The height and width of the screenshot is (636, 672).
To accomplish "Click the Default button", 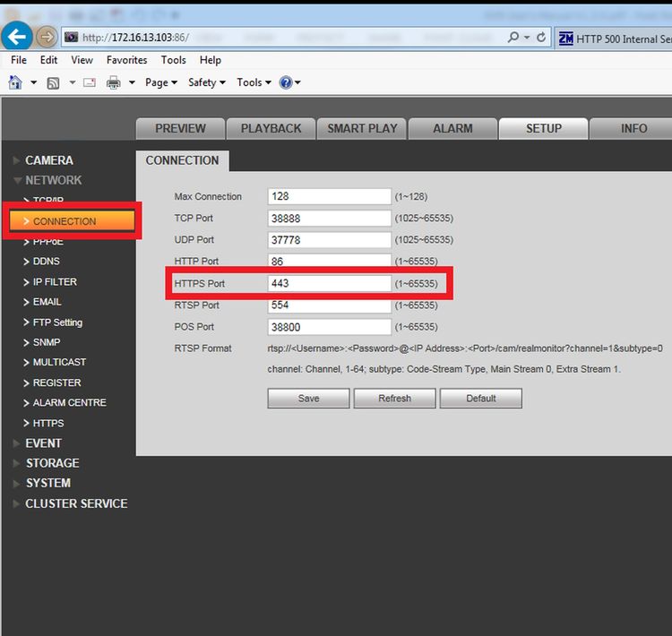I will point(481,398).
